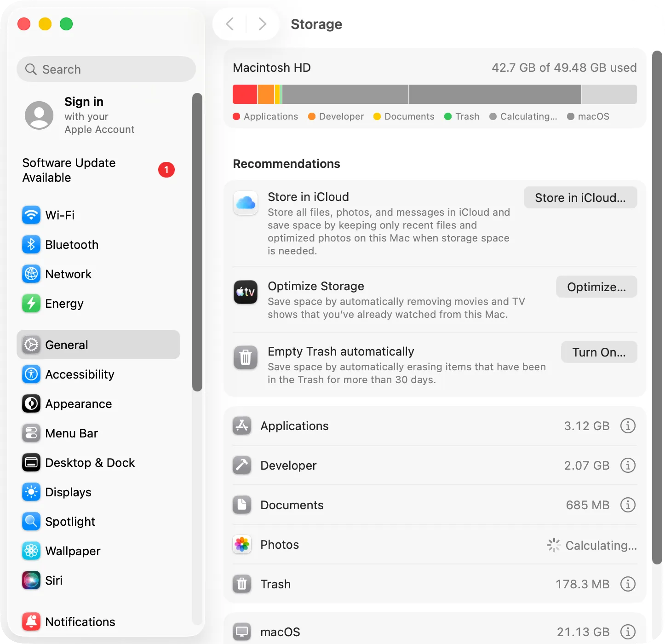
Task: Select the Spotlight sidebar label
Action: 70,521
